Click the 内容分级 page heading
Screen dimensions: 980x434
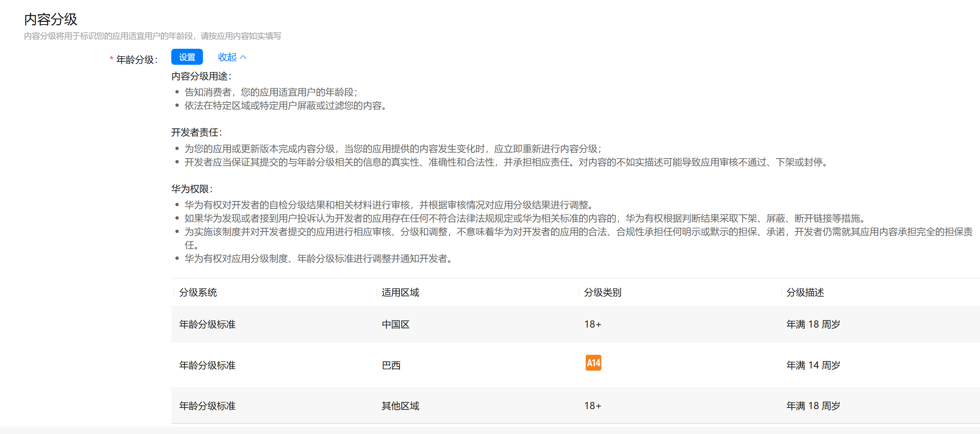[x=51, y=19]
